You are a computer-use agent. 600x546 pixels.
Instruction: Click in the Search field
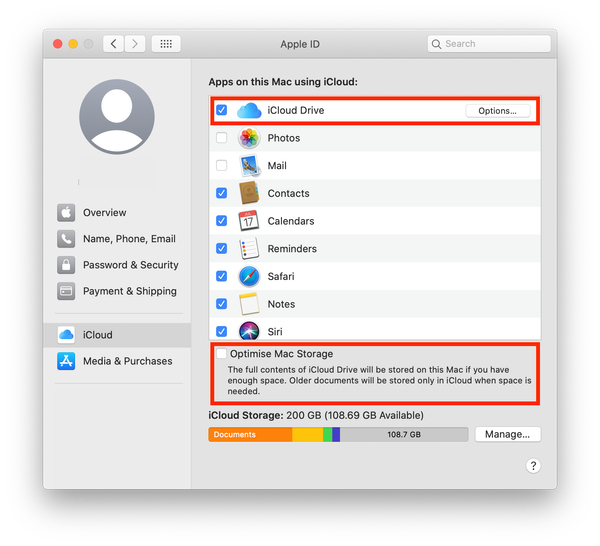489,44
